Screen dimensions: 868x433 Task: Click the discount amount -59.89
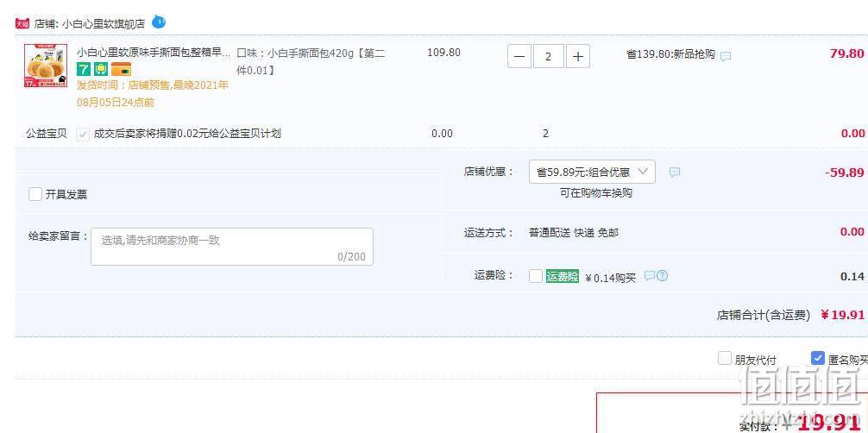pos(844,173)
